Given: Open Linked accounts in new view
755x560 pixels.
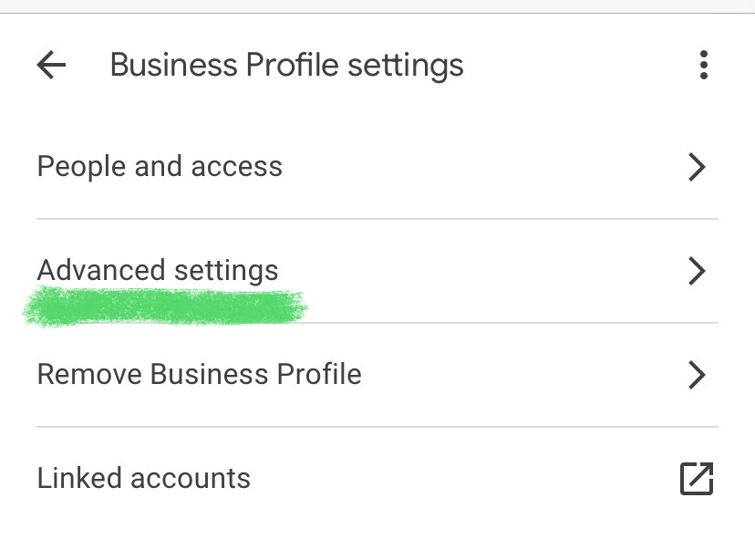Looking at the screenshot, I should [143, 478].
